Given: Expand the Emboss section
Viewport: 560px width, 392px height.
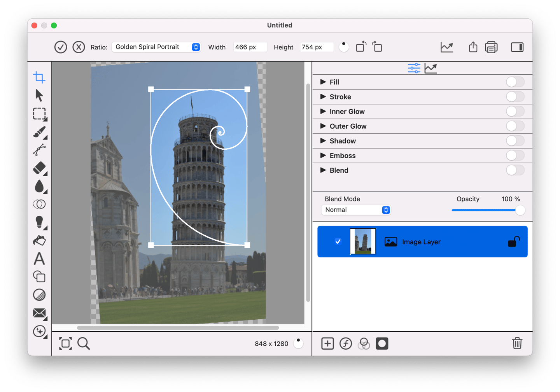Looking at the screenshot, I should click(323, 156).
